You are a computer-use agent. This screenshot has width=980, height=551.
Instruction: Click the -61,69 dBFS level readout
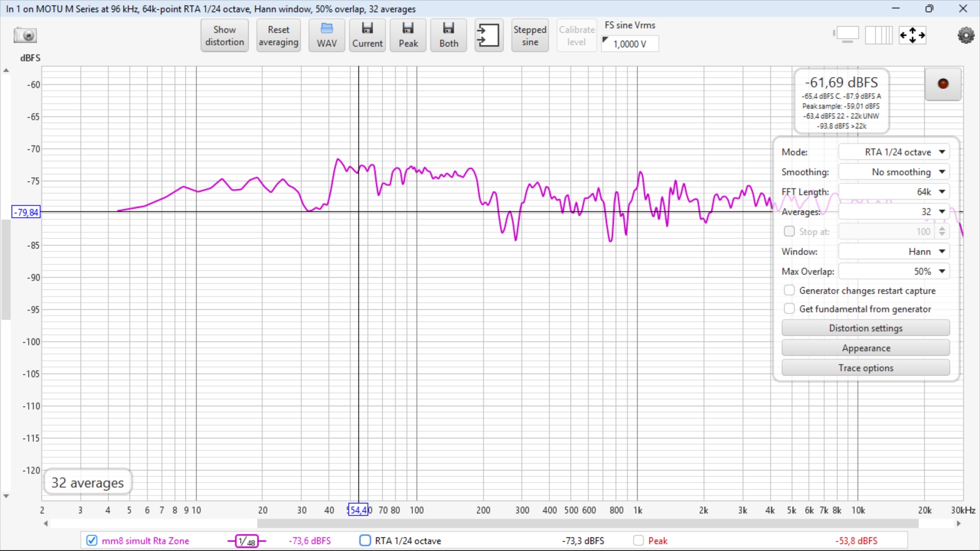[841, 82]
